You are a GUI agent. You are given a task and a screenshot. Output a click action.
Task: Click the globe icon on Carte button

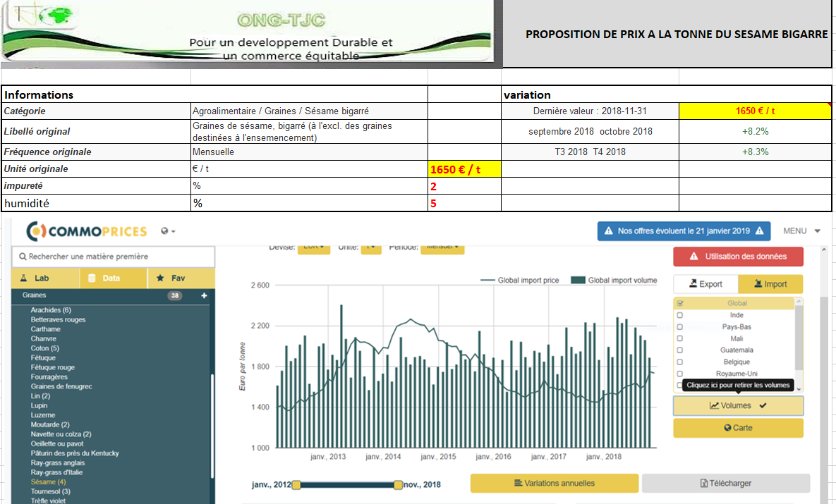pyautogui.click(x=727, y=428)
